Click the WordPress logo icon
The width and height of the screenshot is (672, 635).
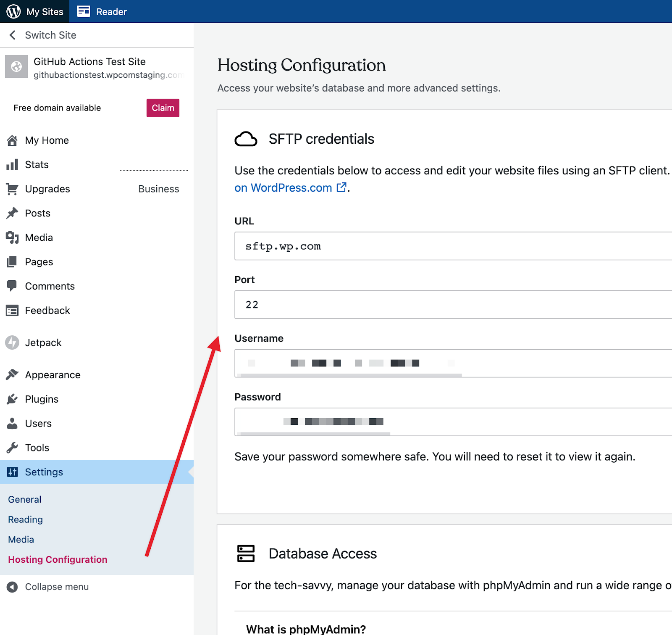[13, 11]
